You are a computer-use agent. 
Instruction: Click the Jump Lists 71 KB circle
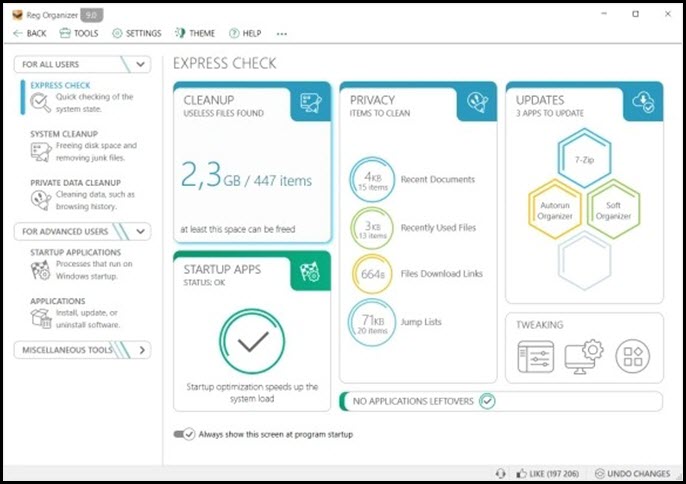tap(372, 323)
